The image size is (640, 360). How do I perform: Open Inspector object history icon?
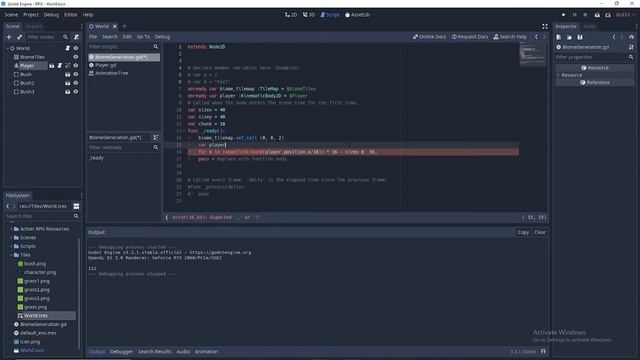click(631, 37)
